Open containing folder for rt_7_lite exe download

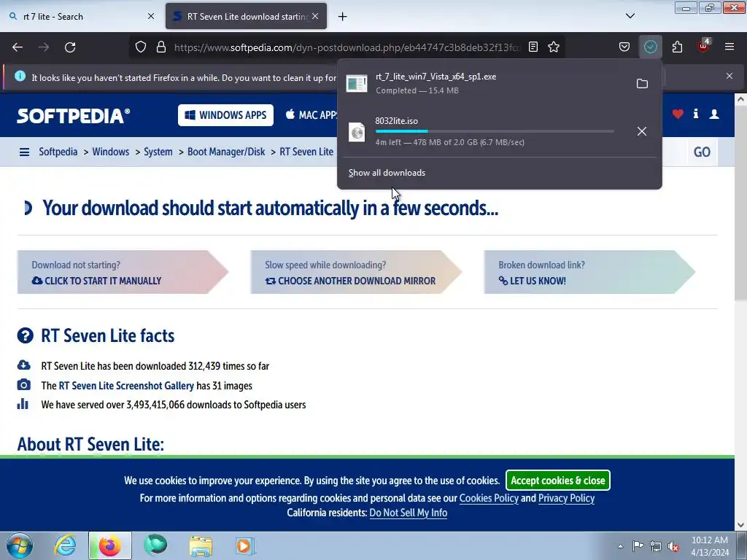click(642, 83)
